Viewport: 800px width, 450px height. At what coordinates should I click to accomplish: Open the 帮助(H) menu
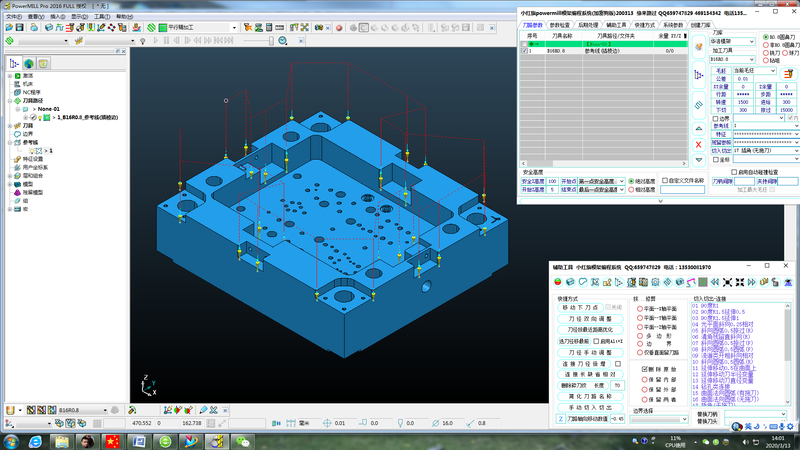coord(124,17)
